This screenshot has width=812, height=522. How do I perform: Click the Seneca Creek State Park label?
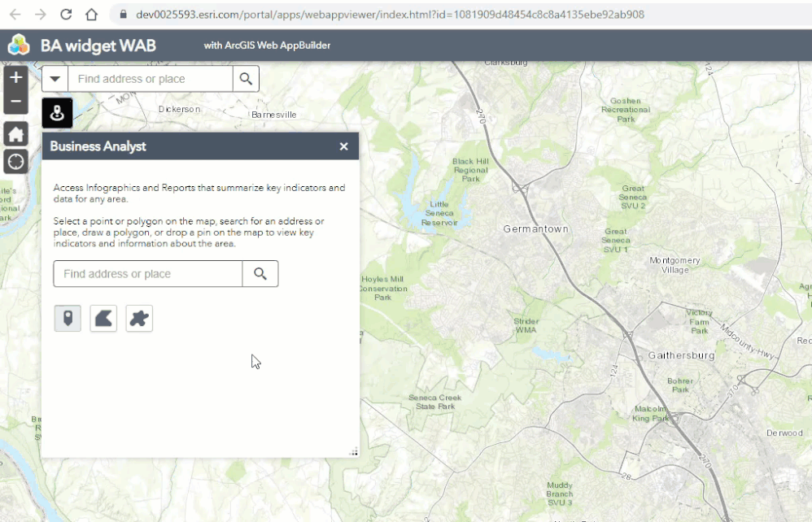435,402
